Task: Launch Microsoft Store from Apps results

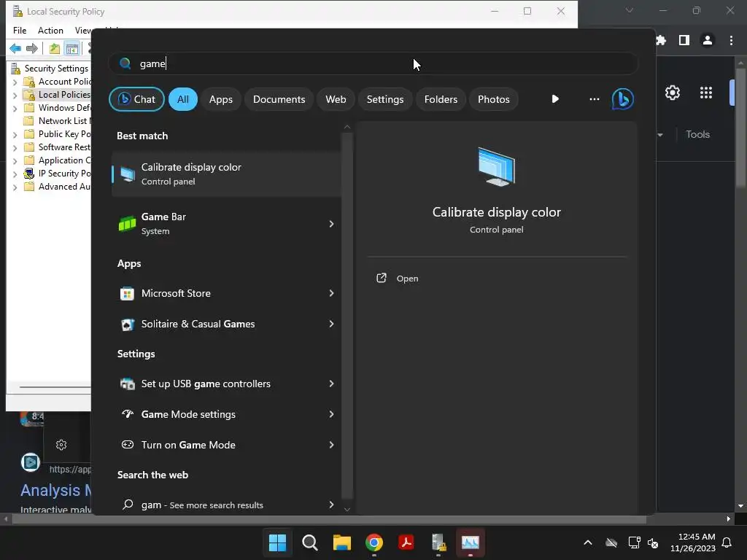Action: [226, 293]
